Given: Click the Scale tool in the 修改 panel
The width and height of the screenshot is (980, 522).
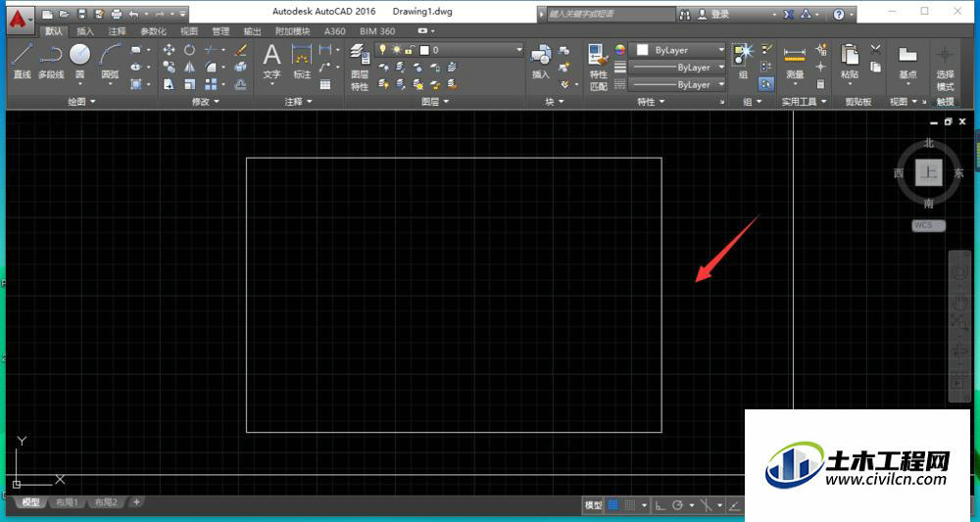Looking at the screenshot, I should pos(189,83).
